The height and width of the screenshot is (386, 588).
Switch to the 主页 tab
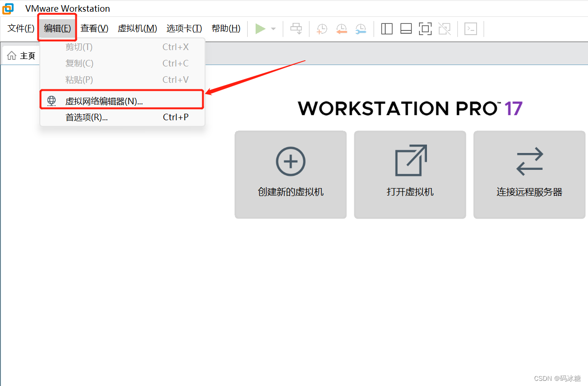pos(21,56)
